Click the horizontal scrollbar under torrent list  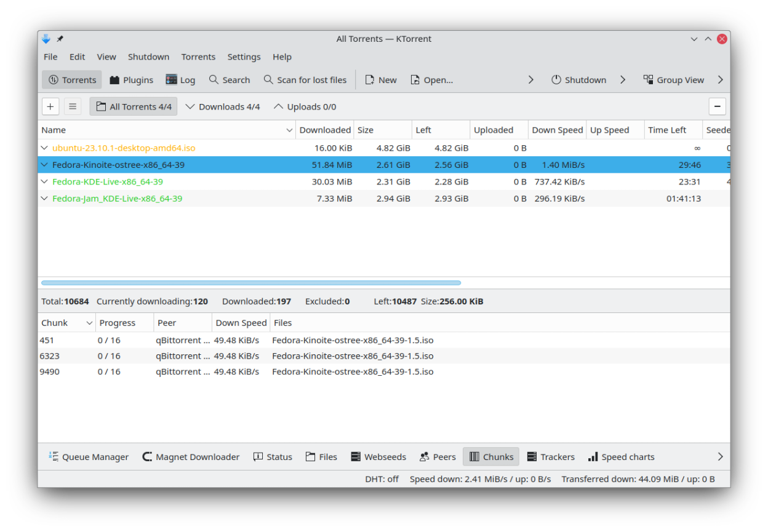coord(251,283)
